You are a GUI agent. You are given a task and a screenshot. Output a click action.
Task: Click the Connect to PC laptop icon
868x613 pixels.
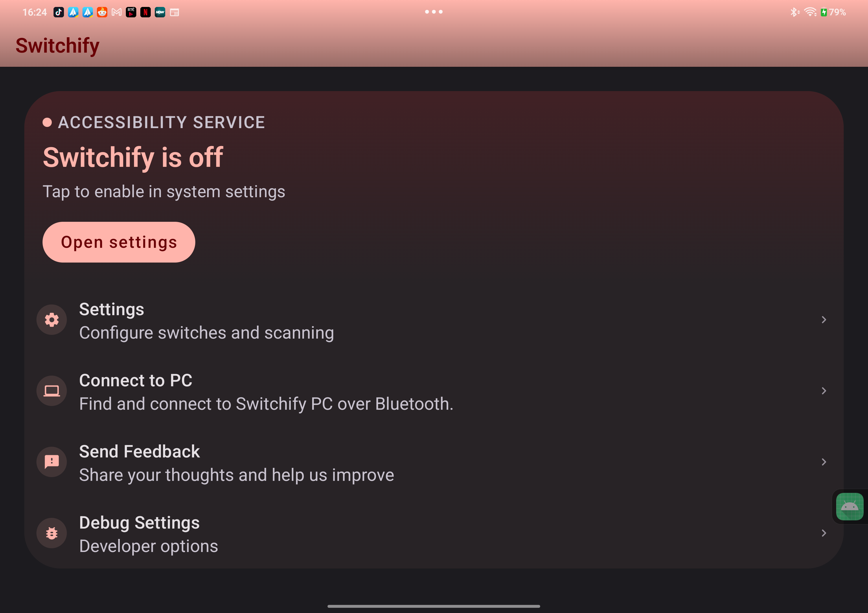[52, 391]
